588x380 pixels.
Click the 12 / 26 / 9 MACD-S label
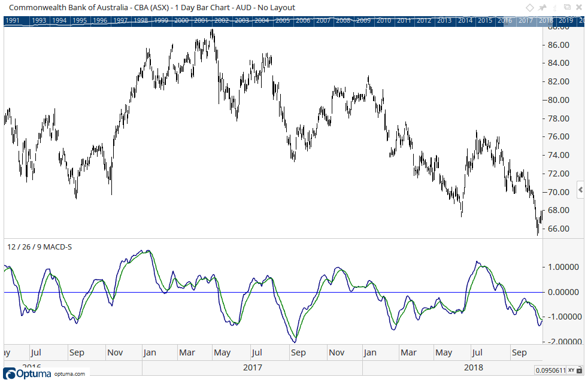pos(40,247)
